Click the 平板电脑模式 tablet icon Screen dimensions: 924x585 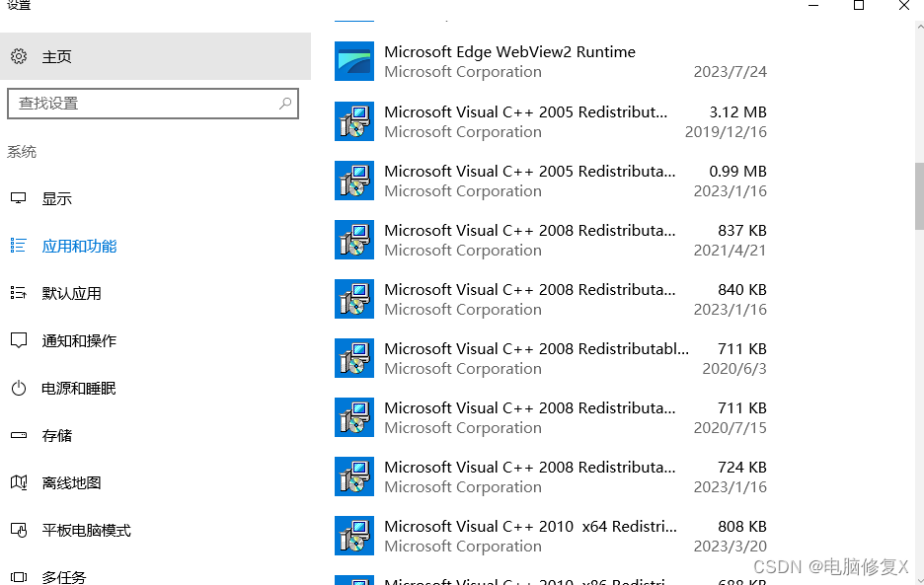pos(19,530)
